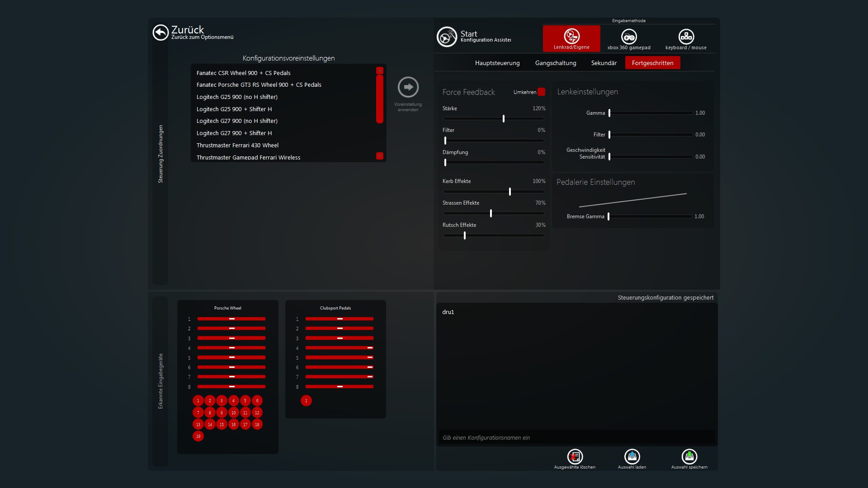Select xbox 360 gamepad input method

tap(629, 38)
